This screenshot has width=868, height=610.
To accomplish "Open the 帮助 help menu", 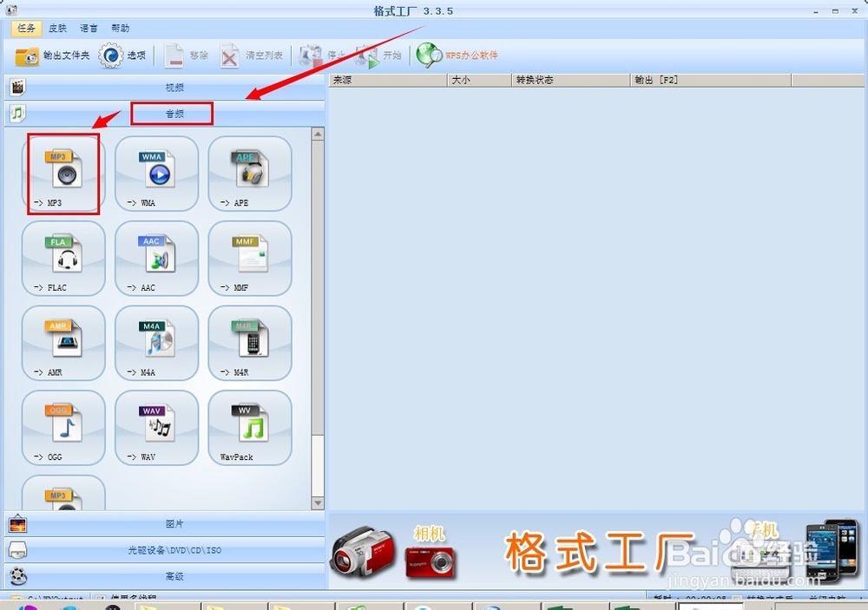I will (x=121, y=28).
